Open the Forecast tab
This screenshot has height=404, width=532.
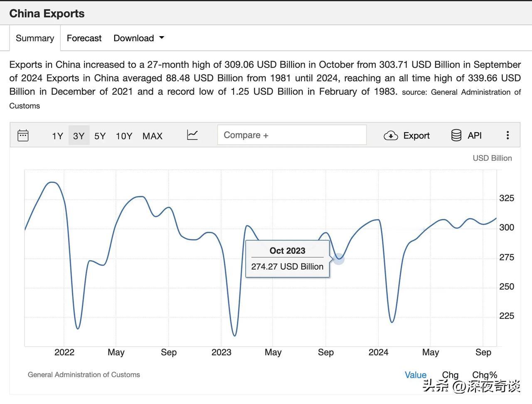click(84, 38)
